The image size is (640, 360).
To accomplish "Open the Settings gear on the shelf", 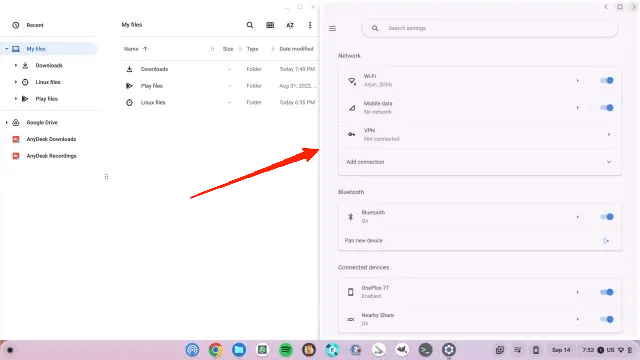I will (449, 350).
